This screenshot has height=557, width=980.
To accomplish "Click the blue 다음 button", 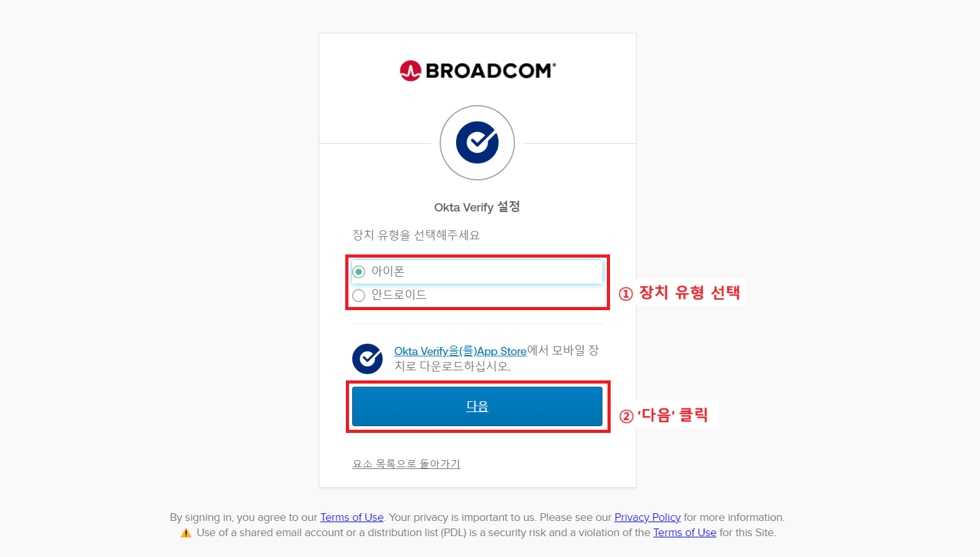I will [477, 406].
